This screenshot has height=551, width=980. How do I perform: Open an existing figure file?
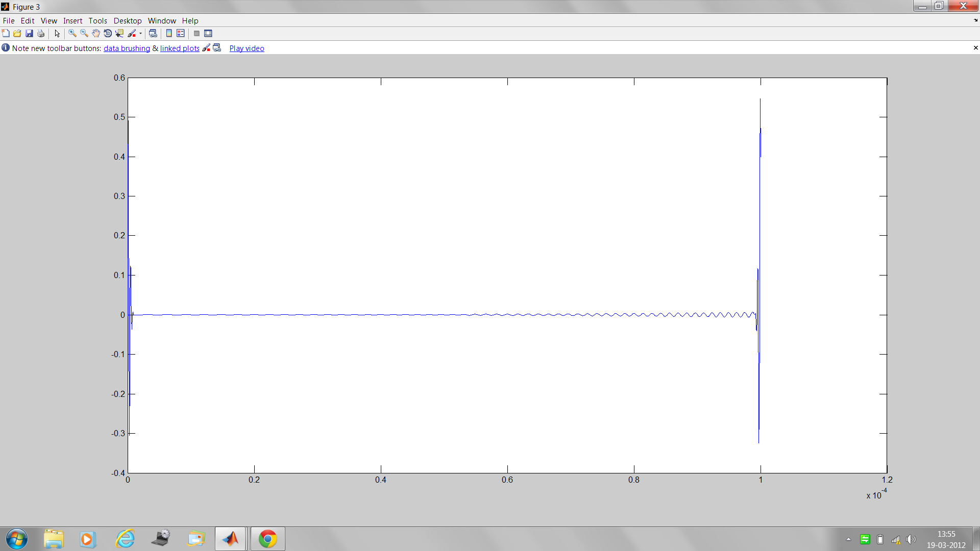click(17, 33)
